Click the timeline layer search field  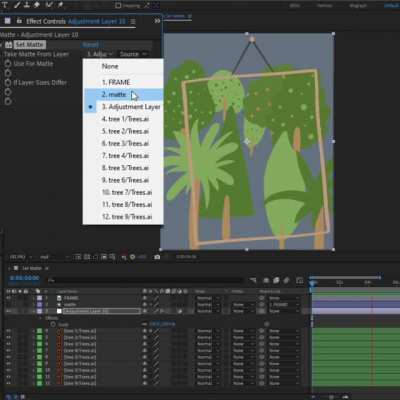pyautogui.click(x=147, y=280)
